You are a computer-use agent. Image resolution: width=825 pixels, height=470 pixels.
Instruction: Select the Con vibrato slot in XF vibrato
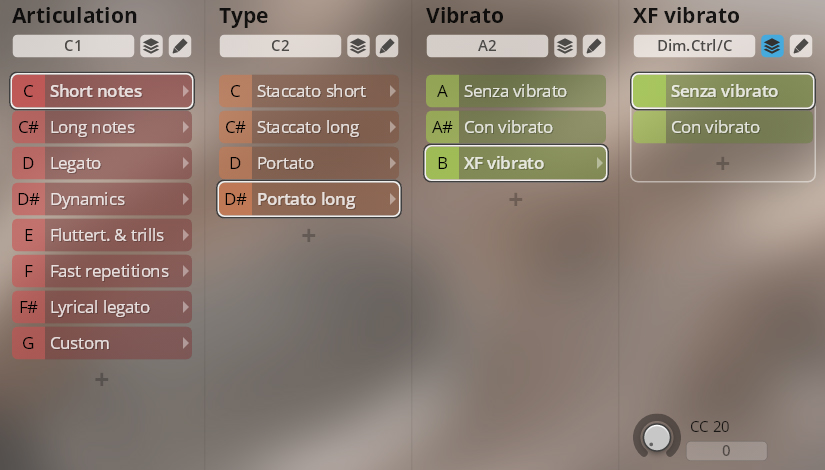pyautogui.click(x=723, y=127)
